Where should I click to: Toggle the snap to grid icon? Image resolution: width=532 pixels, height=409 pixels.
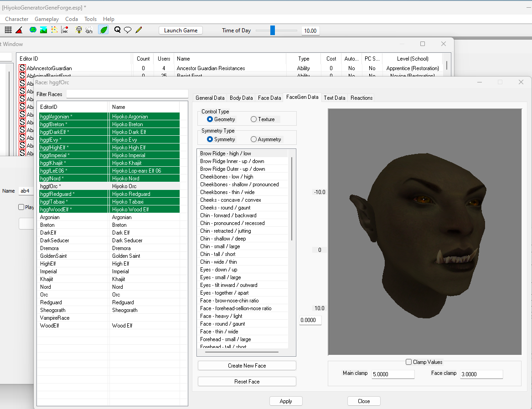pos(9,30)
